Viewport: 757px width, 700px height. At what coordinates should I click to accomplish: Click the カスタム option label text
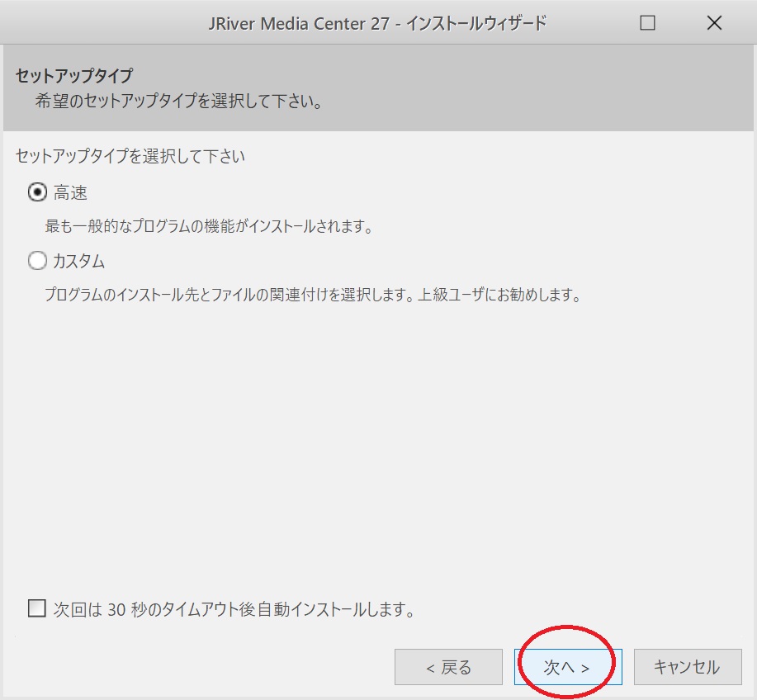[x=78, y=261]
